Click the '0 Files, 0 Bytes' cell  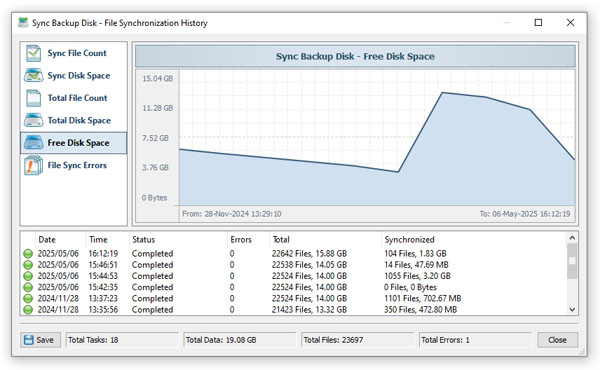pos(410,287)
